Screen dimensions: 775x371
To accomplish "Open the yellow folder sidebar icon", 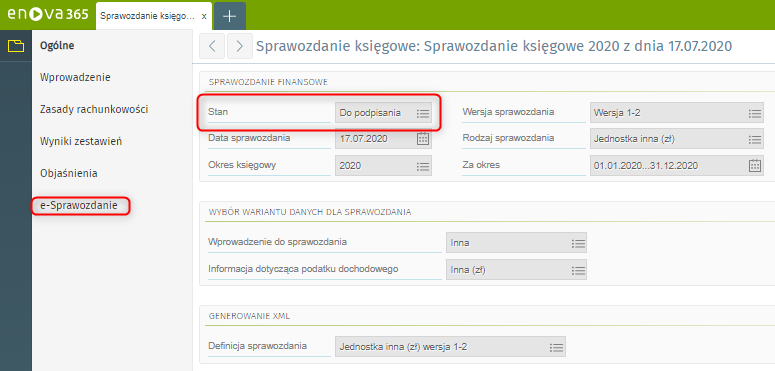I will click(16, 46).
